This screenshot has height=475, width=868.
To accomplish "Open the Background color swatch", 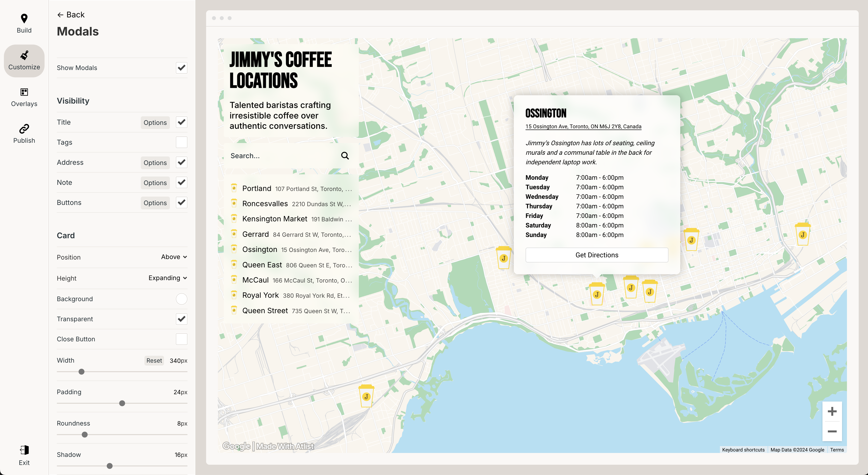I will click(181, 299).
